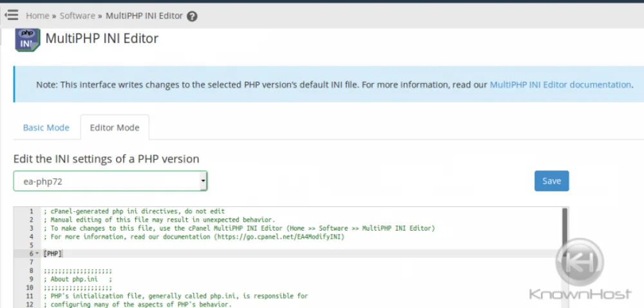
Task: Click line 1 cPanel-generated directives comment
Action: tap(134, 211)
